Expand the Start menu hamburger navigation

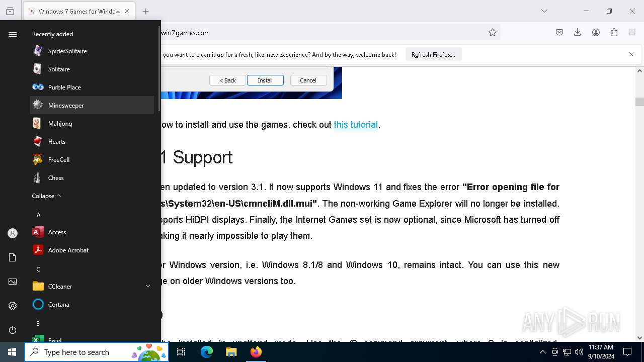(13, 34)
